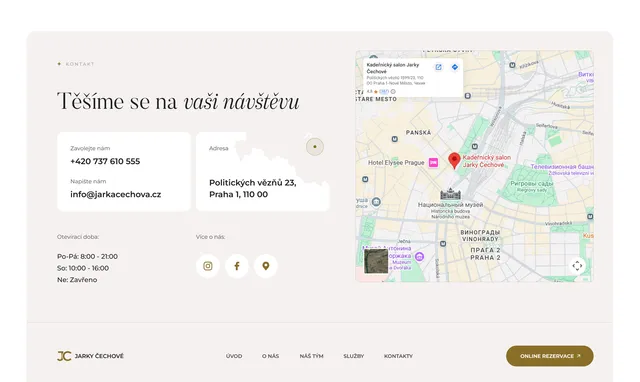Click the salon name in map info card

393,68
